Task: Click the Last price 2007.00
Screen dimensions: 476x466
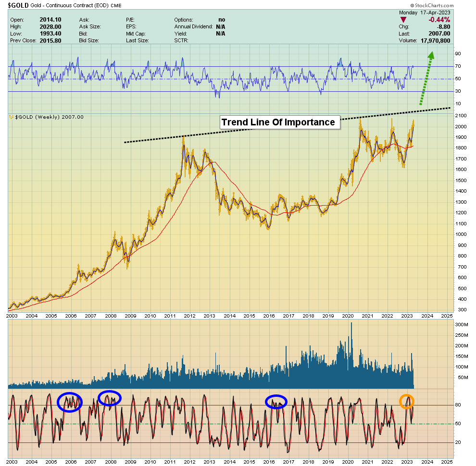Action: coord(439,34)
